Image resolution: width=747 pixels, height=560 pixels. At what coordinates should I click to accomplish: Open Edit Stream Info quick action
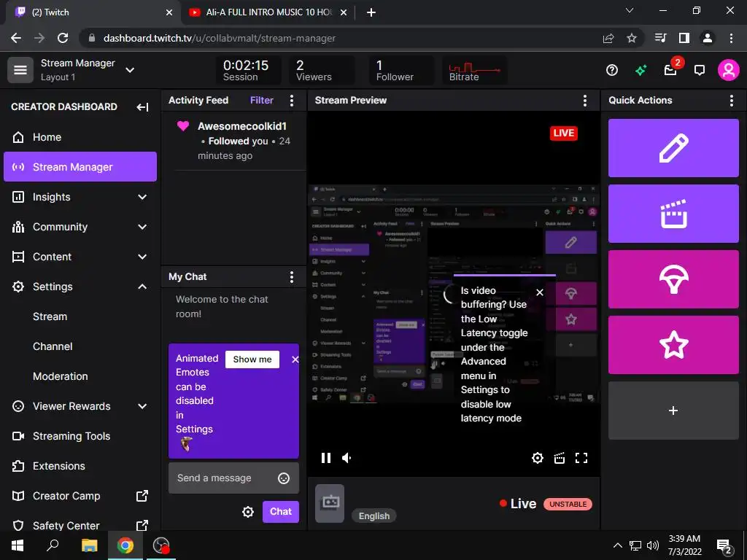click(673, 148)
